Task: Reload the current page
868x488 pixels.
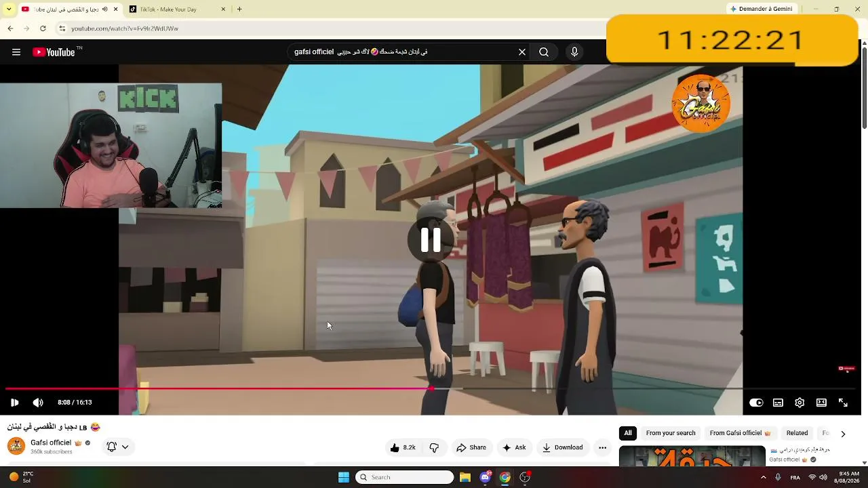Action: pyautogui.click(x=43, y=28)
